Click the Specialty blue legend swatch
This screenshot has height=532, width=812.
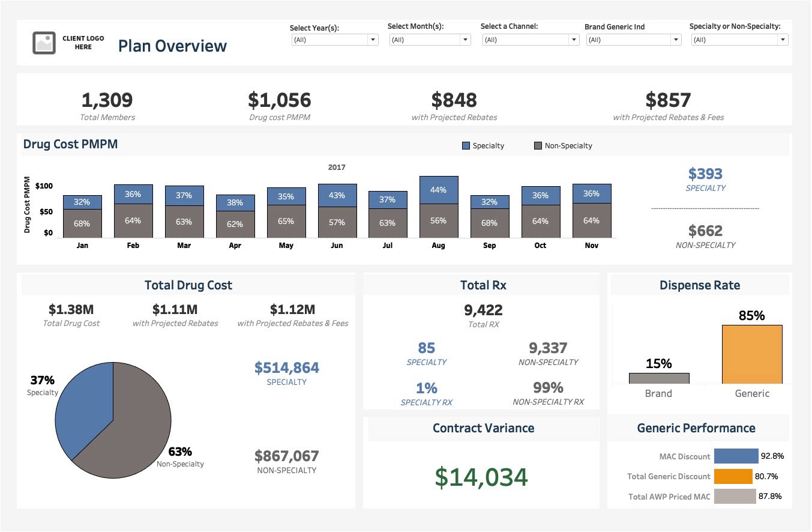tap(466, 145)
